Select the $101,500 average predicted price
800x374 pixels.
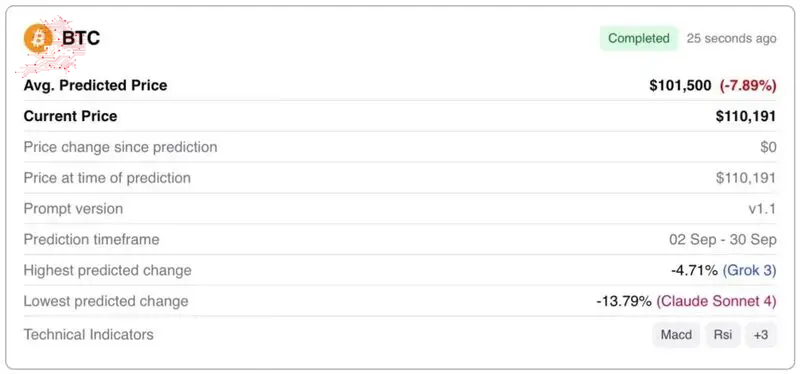[680, 86]
